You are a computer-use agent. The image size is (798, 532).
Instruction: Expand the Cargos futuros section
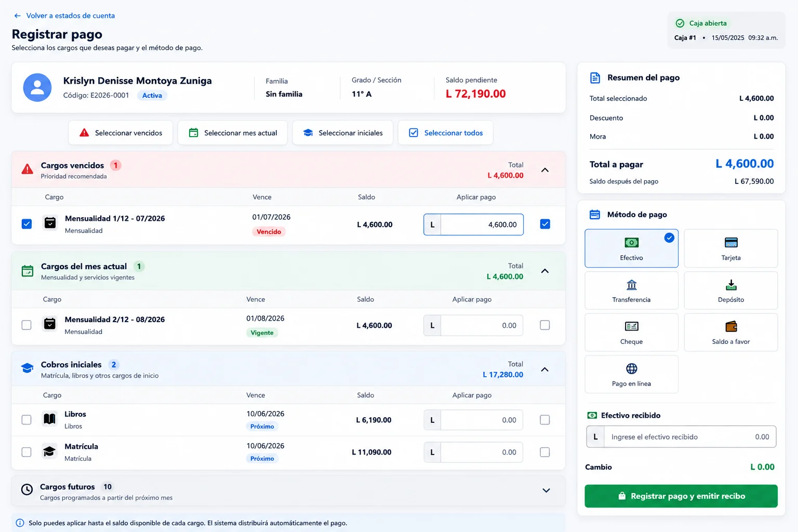click(x=546, y=490)
